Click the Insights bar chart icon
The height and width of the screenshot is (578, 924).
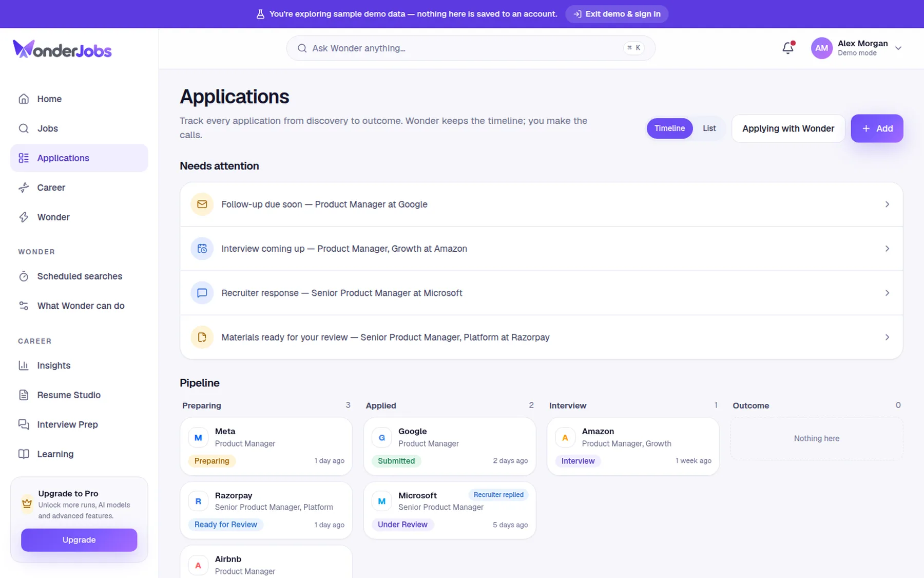24,365
